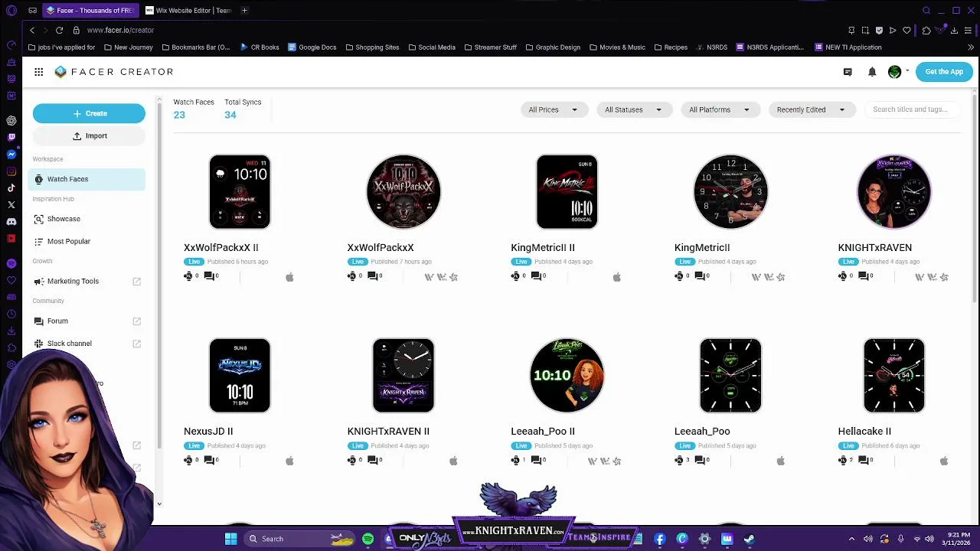Open Spotify from the taskbar
The image size is (980, 551).
tap(367, 539)
